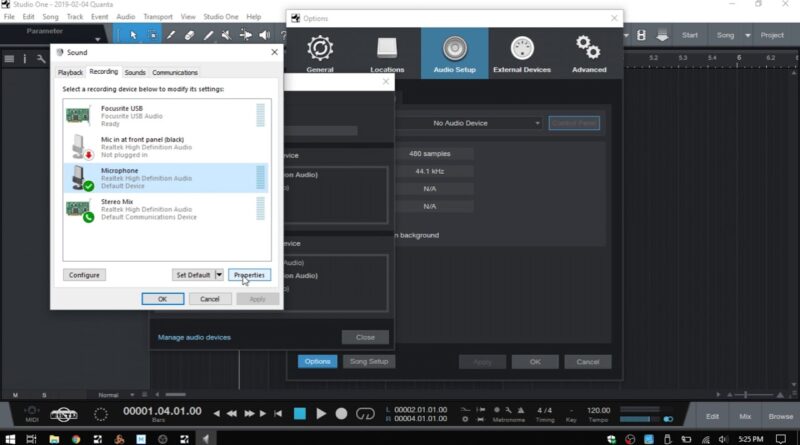Click the Song Setup button
Viewport: 800px width, 445px height.
[x=369, y=361]
